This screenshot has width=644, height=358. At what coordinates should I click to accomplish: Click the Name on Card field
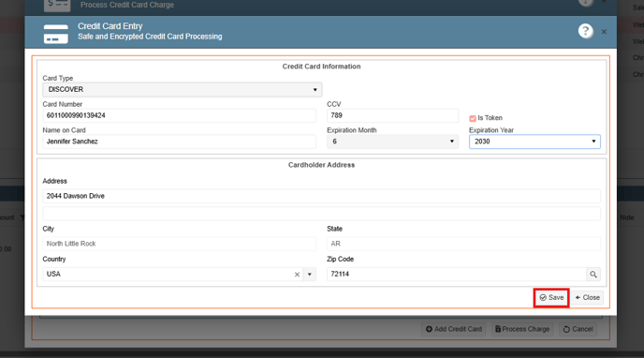pos(179,142)
